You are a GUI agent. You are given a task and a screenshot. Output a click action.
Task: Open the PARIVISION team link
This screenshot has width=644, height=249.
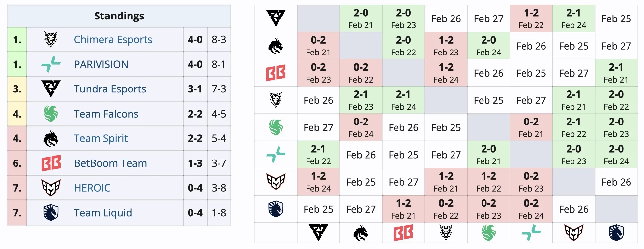point(101,64)
